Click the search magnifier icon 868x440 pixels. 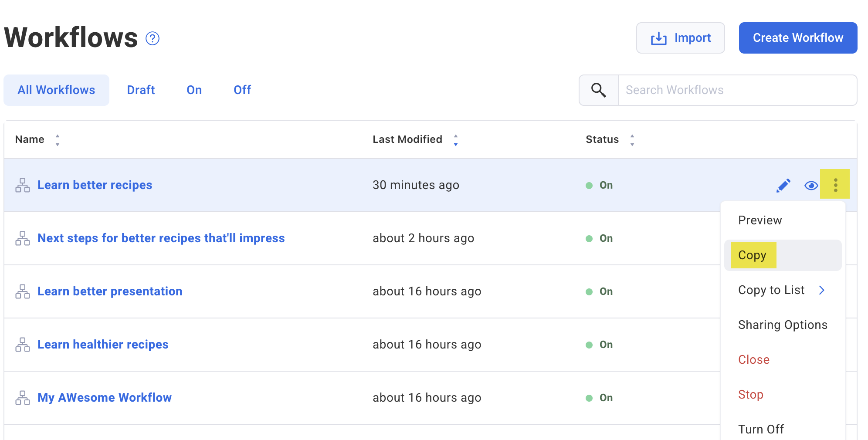click(x=598, y=90)
